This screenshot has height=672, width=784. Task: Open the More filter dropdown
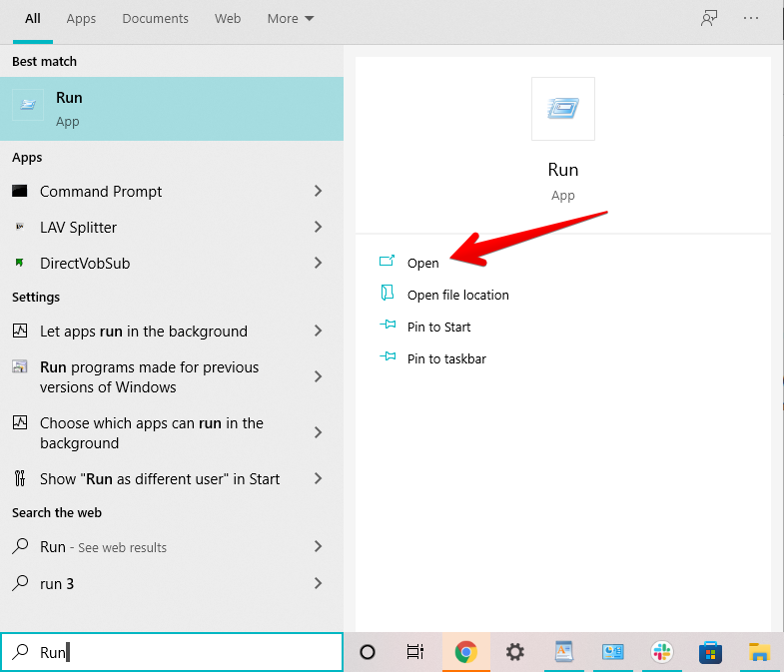[290, 19]
